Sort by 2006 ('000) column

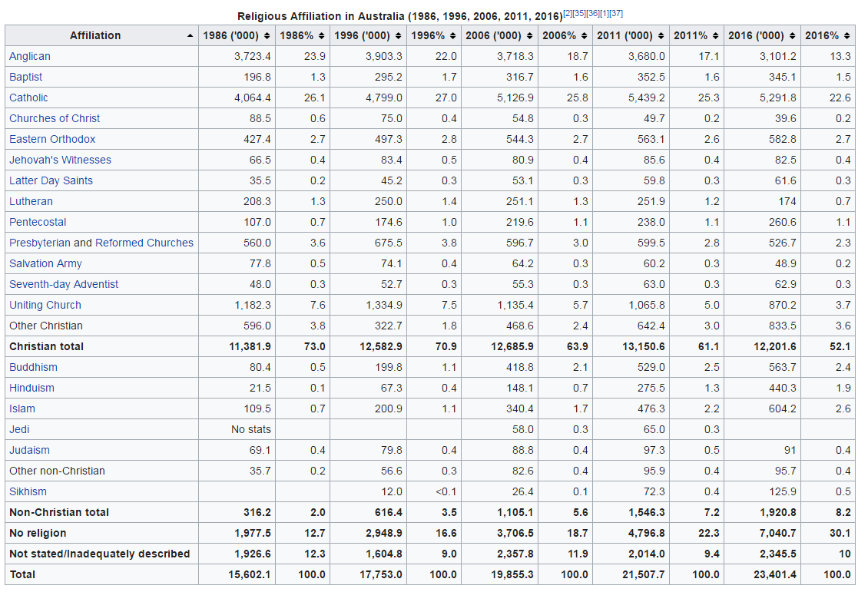pos(528,36)
